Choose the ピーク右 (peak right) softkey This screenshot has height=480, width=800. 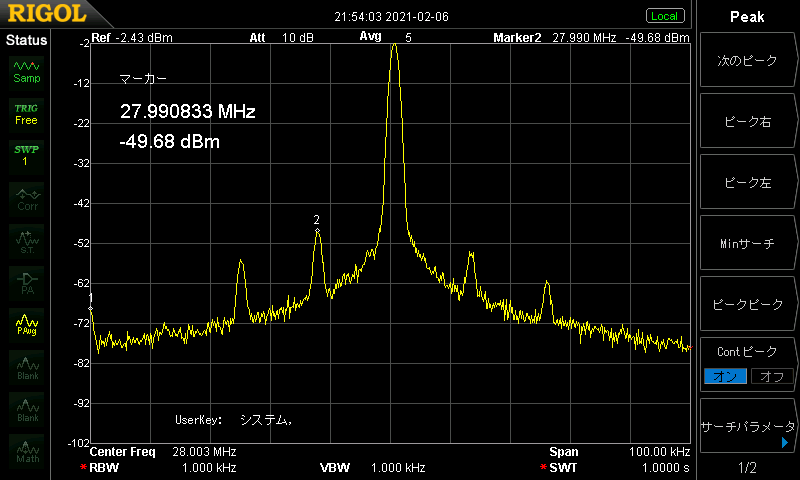point(747,121)
